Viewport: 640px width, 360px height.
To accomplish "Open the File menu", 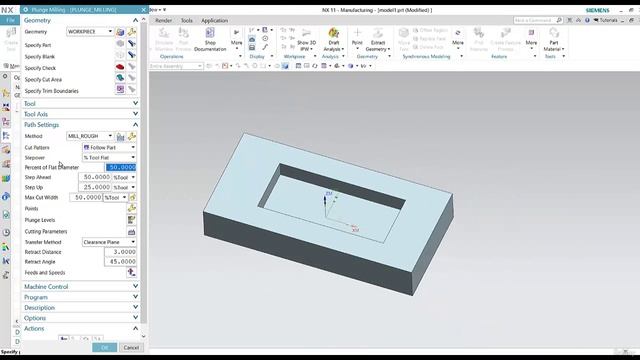I will tap(10, 20).
